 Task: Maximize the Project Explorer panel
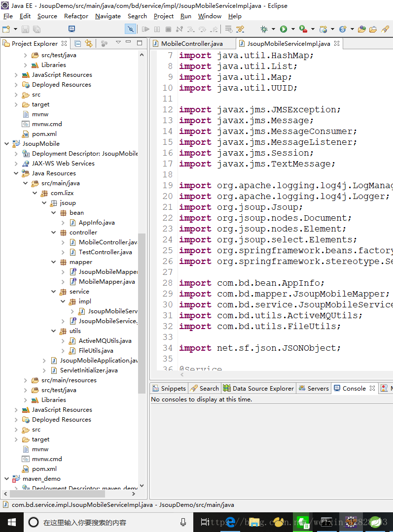[x=139, y=43]
